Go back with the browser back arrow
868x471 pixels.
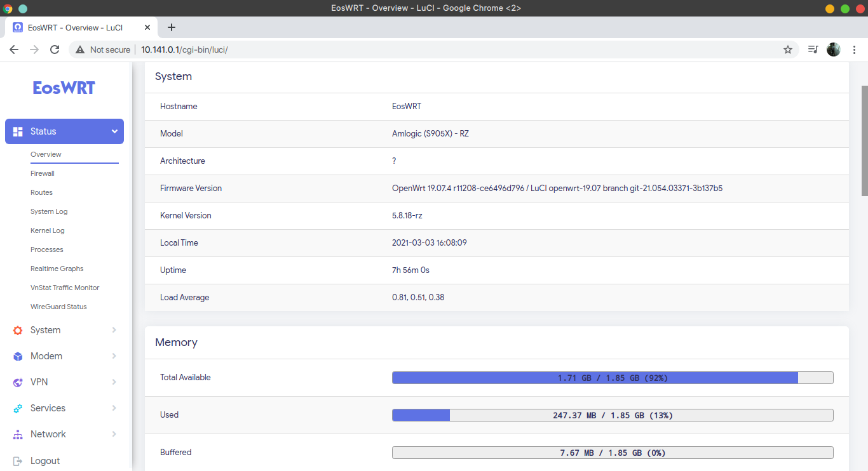coord(14,50)
